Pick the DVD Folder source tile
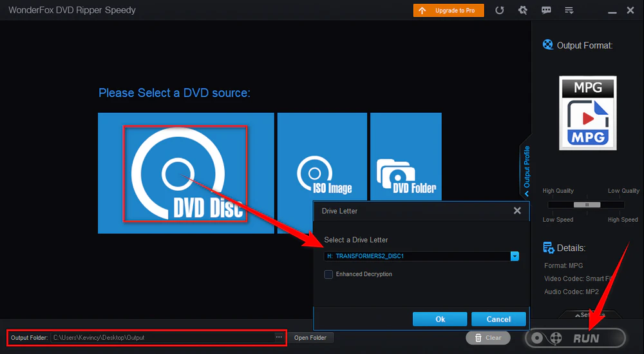 click(x=406, y=157)
